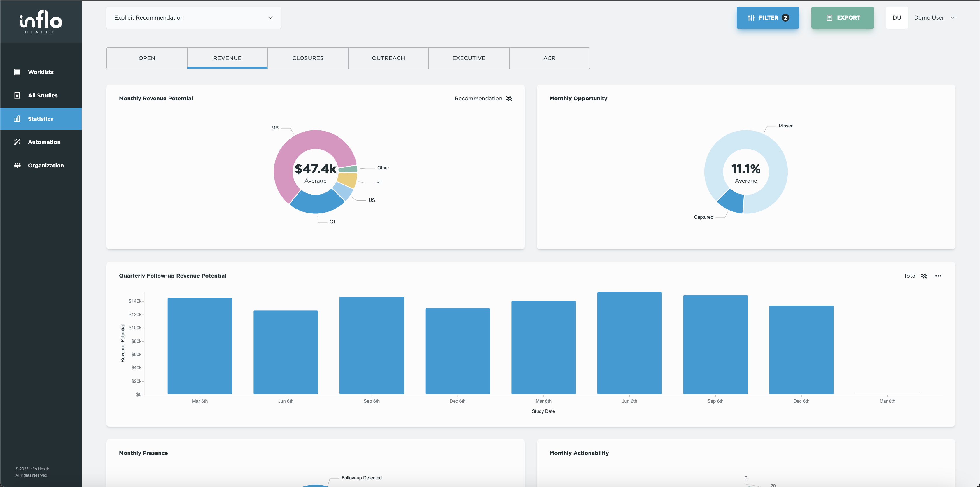Click the Automation magic wand icon
This screenshot has width=980, height=487.
(17, 142)
